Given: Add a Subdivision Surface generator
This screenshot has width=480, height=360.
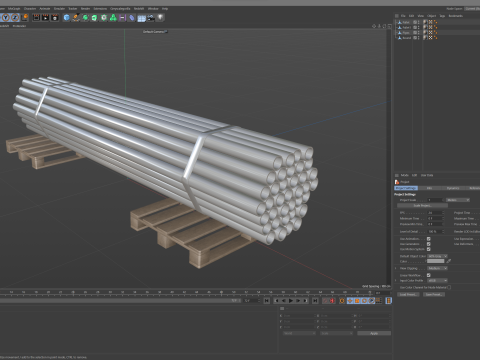Looking at the screenshot, I should (x=85, y=17).
